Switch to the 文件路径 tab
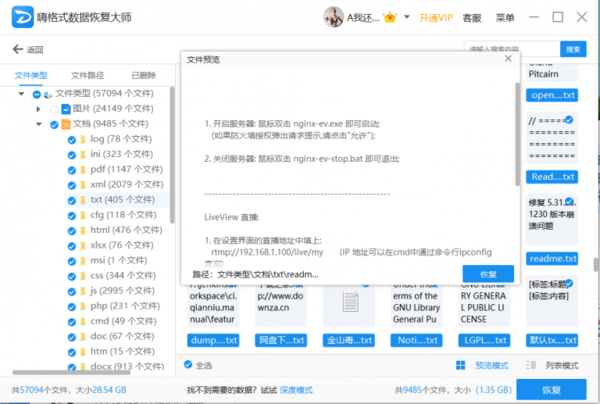Viewport: 600px width, 404px height. (88, 75)
